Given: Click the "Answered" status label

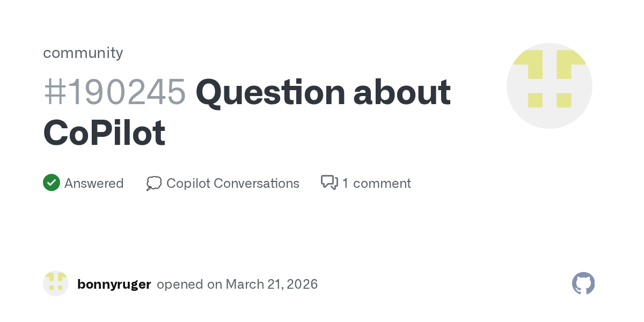Looking at the screenshot, I should pos(94,184).
